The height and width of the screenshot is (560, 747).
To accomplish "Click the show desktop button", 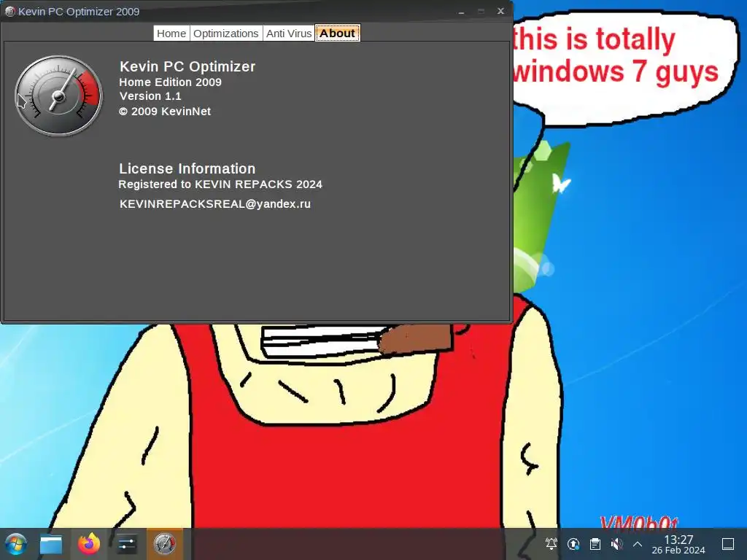I will (728, 544).
